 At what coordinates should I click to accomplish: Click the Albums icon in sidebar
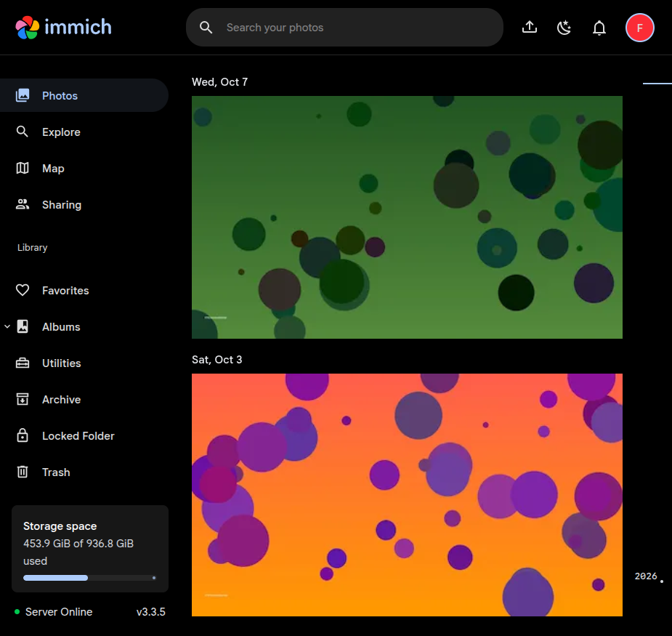[23, 326]
